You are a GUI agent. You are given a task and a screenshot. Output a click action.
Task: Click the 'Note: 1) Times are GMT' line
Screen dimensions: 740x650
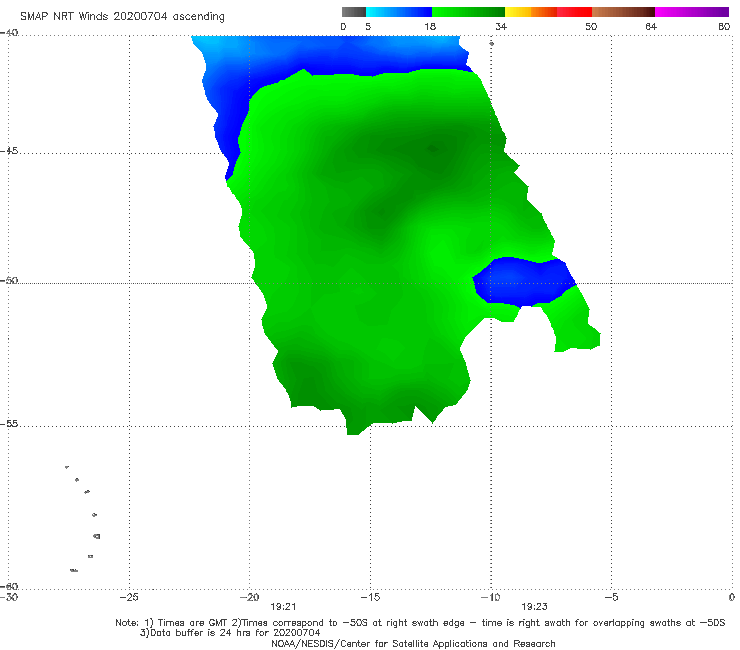[420, 623]
